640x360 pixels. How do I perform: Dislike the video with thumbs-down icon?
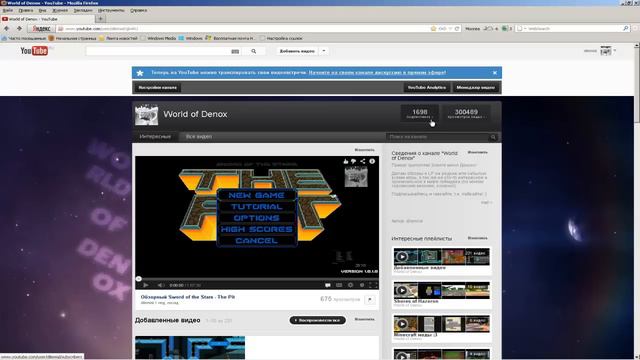tap(353, 161)
